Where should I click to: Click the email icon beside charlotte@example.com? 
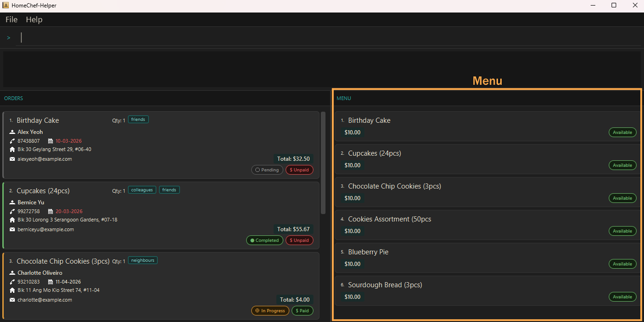[12, 300]
